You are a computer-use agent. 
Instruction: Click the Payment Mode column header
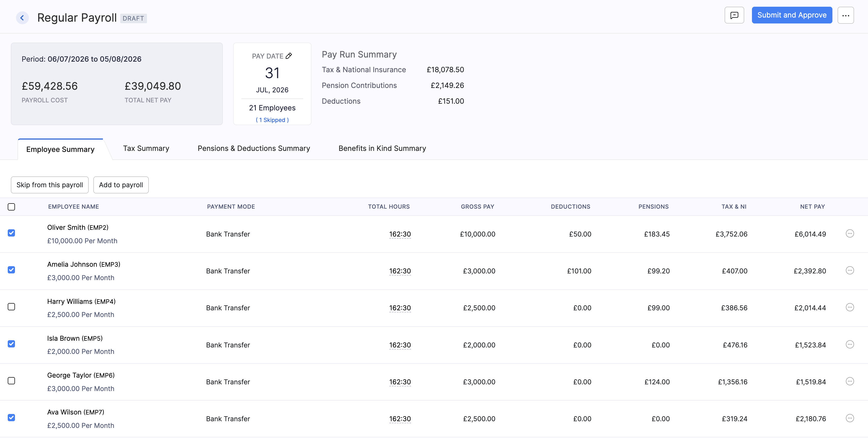(231, 207)
